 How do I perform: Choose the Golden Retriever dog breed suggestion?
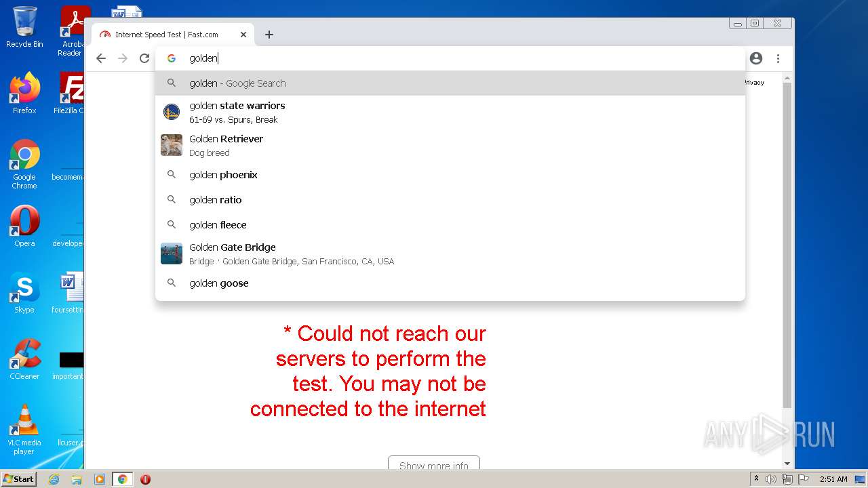point(450,146)
